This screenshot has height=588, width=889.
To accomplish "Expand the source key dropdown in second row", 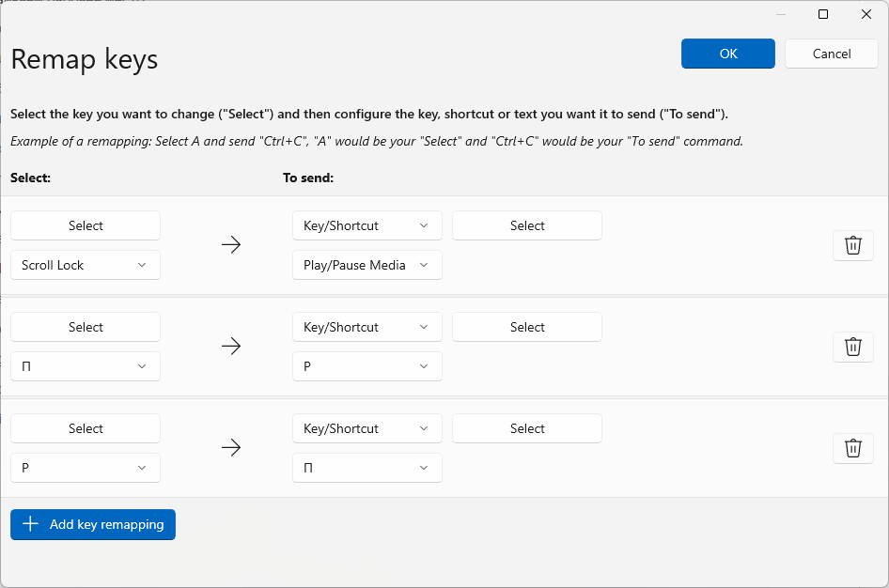I will (86, 366).
